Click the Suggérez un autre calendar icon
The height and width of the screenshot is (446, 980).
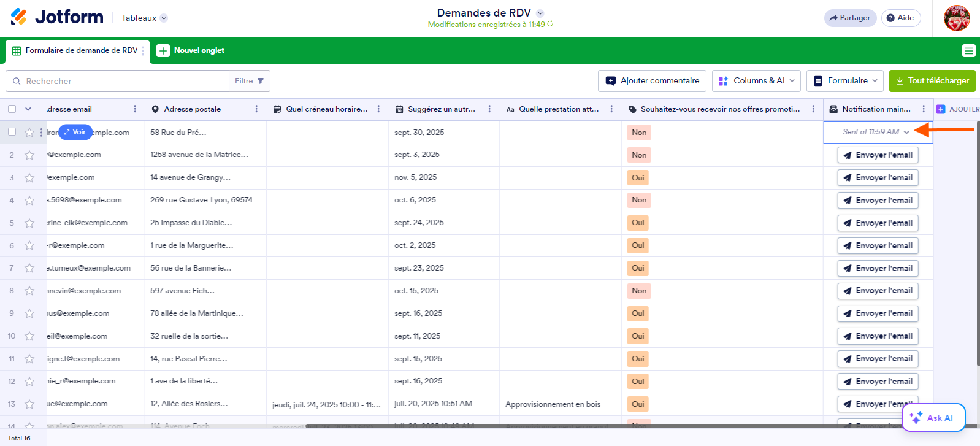[399, 109]
